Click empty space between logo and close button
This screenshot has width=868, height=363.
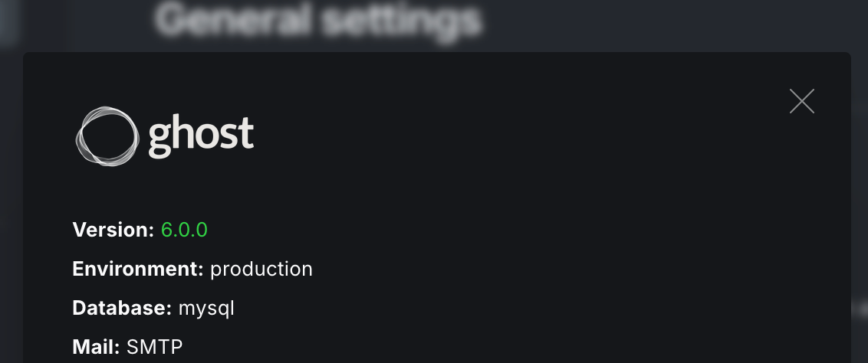tap(521, 134)
